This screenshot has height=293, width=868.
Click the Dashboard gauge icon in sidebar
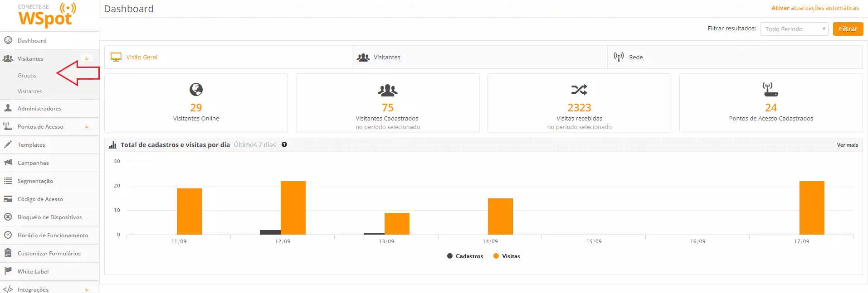(x=8, y=40)
